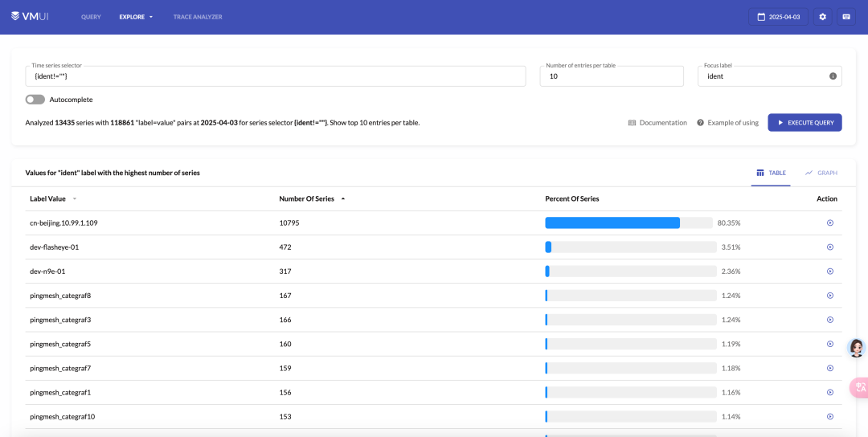Screen dimensions: 868x437
Task: Run query for pingmesh_categraf8 row
Action: [829, 296]
